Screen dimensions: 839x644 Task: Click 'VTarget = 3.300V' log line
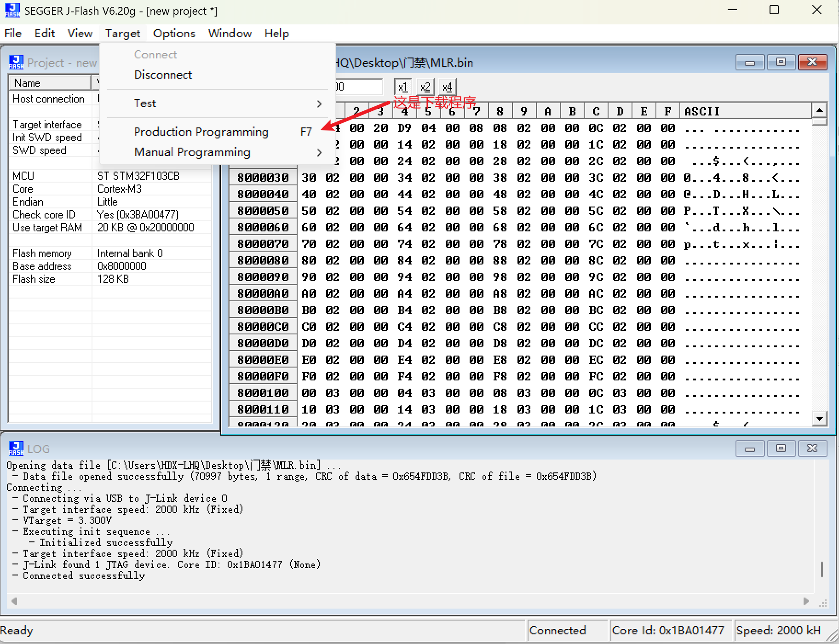tap(67, 521)
